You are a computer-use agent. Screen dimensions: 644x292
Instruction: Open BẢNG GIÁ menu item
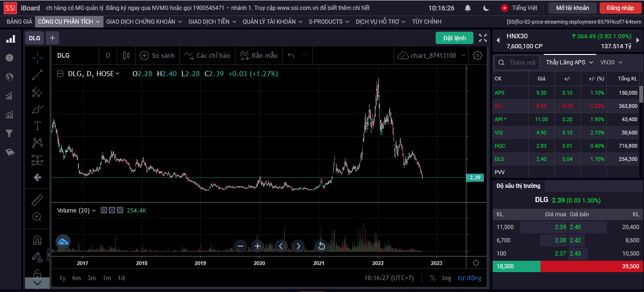pyautogui.click(x=19, y=22)
